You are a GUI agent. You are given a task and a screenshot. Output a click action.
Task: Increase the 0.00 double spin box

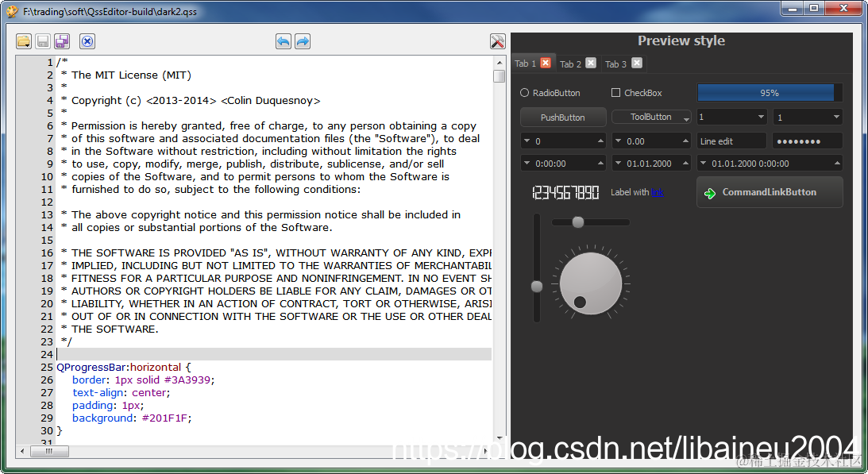tap(685, 141)
